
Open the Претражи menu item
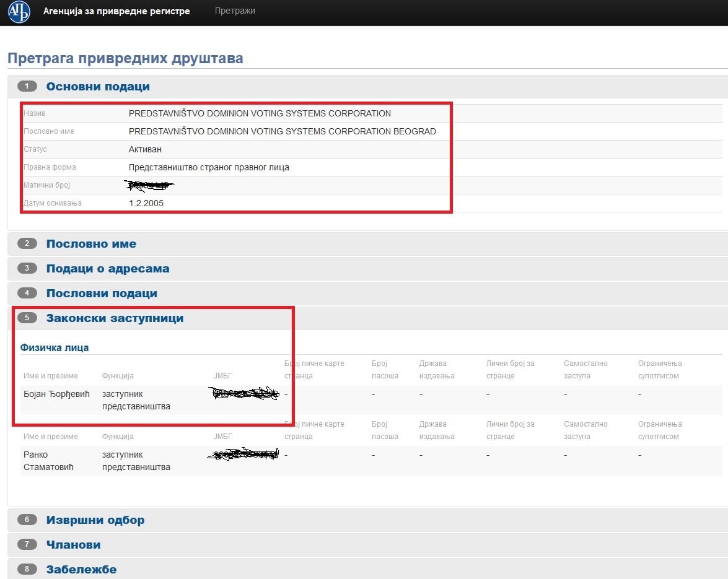coord(235,11)
